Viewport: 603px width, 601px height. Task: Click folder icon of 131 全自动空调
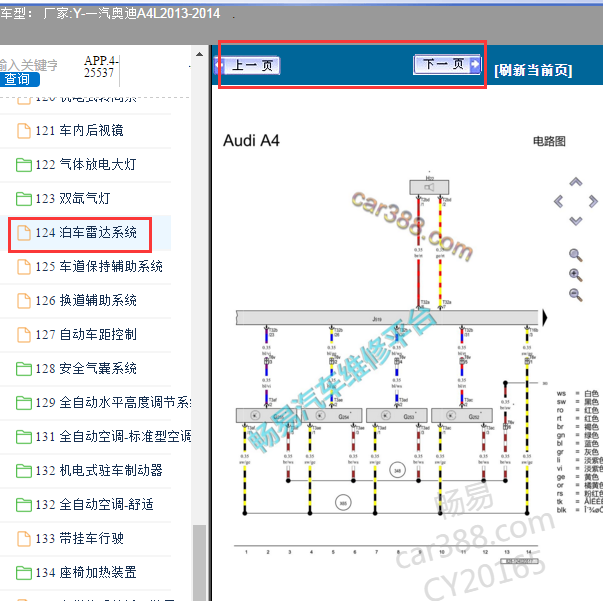click(x=24, y=437)
